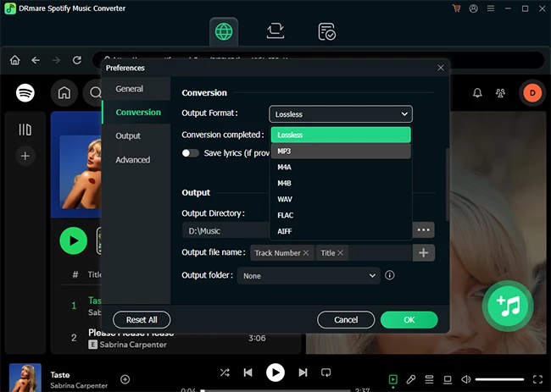Click the Spotify home icon
Screen dimensions: 551x392
(x=63, y=93)
